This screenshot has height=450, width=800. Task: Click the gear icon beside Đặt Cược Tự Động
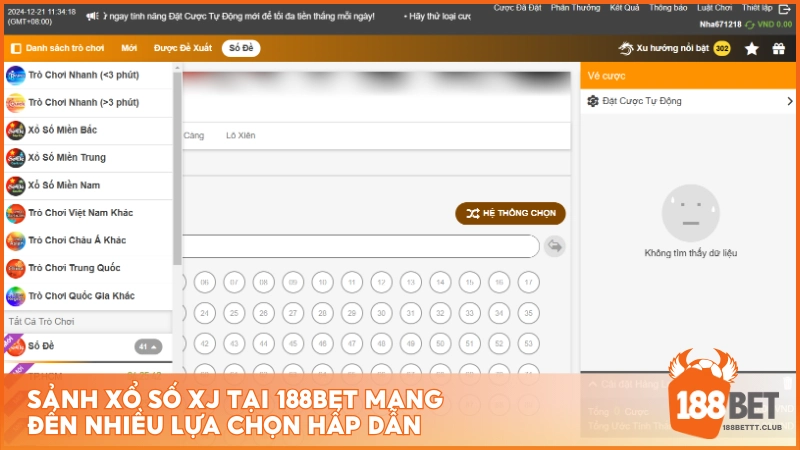pyautogui.click(x=593, y=101)
